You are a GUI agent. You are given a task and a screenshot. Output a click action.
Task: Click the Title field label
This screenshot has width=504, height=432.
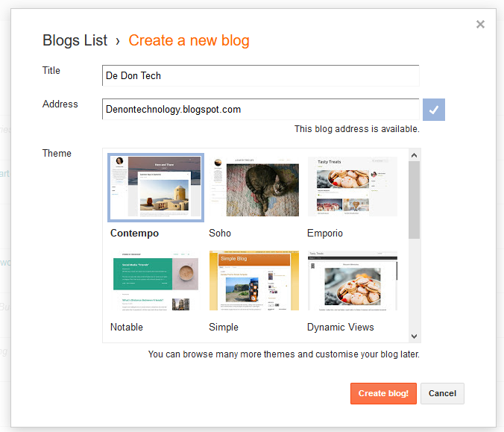point(51,70)
